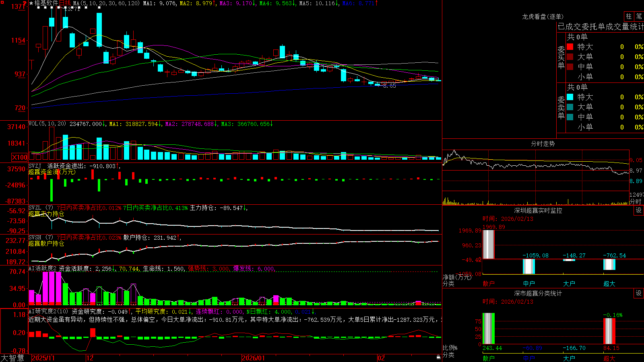Select the 分时走势 panel title
The image size is (644, 362).
pyautogui.click(x=543, y=144)
